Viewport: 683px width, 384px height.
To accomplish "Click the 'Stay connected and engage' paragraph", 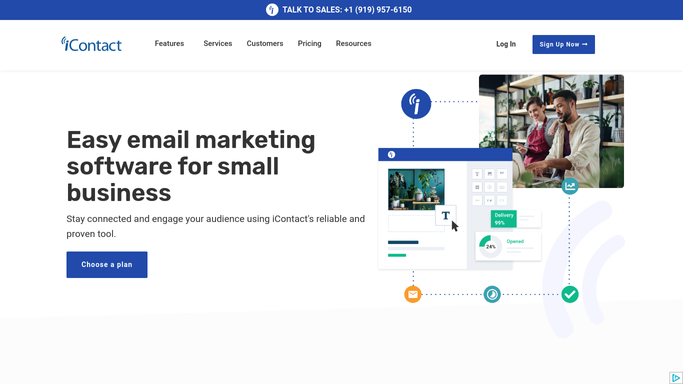I will pyautogui.click(x=216, y=226).
